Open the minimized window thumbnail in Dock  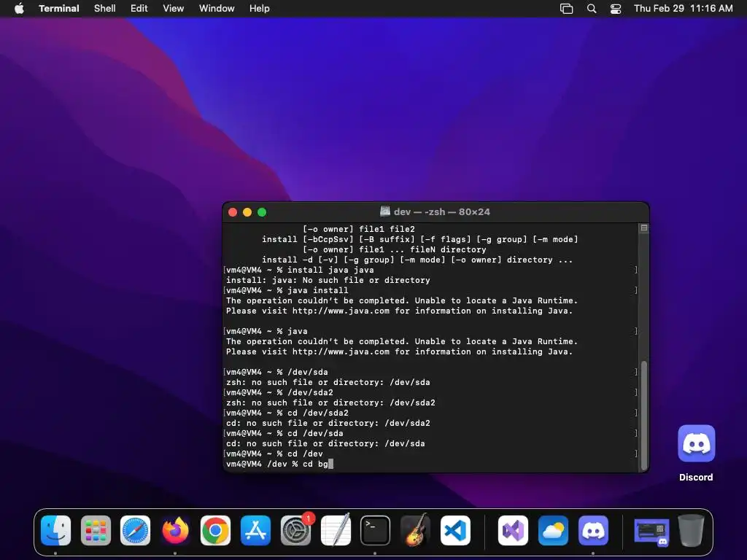click(651, 532)
